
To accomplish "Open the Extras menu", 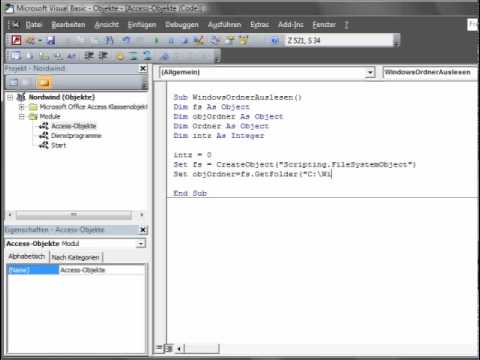I will point(260,25).
